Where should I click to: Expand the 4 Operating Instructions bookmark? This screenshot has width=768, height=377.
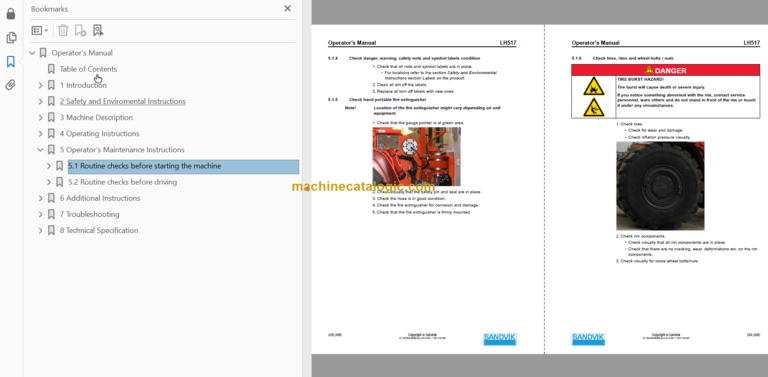pyautogui.click(x=41, y=134)
